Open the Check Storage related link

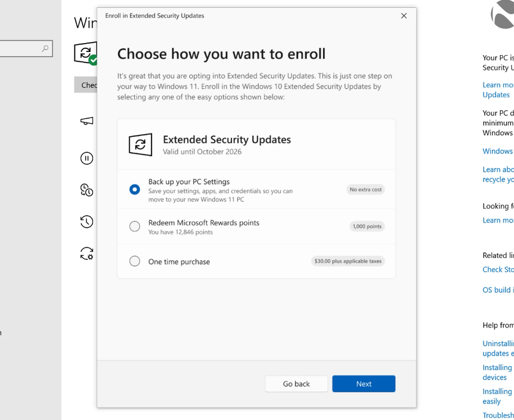point(498,269)
